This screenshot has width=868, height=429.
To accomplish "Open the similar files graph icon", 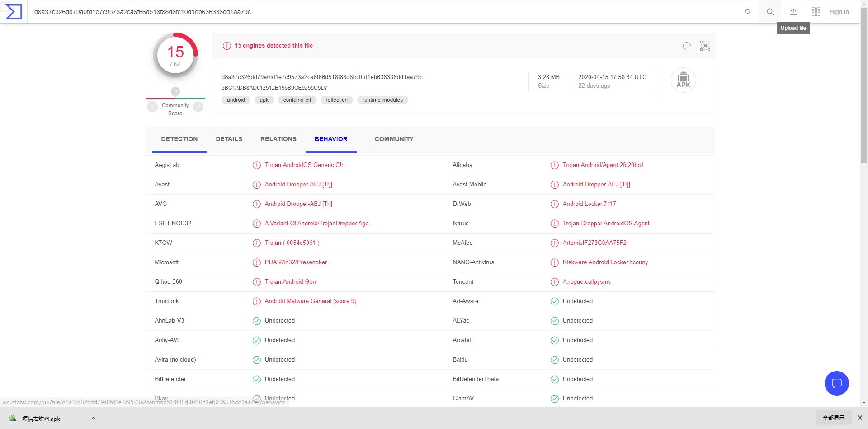I will pos(705,46).
